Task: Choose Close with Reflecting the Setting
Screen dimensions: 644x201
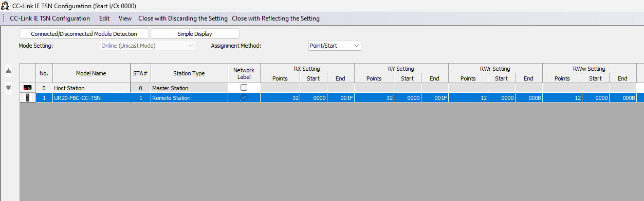Action: 276,18
